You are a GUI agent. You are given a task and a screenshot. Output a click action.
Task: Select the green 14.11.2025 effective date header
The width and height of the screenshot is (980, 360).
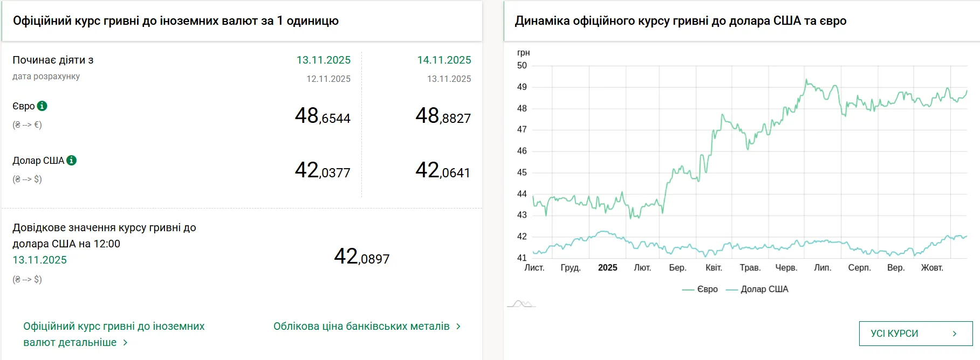click(x=444, y=60)
